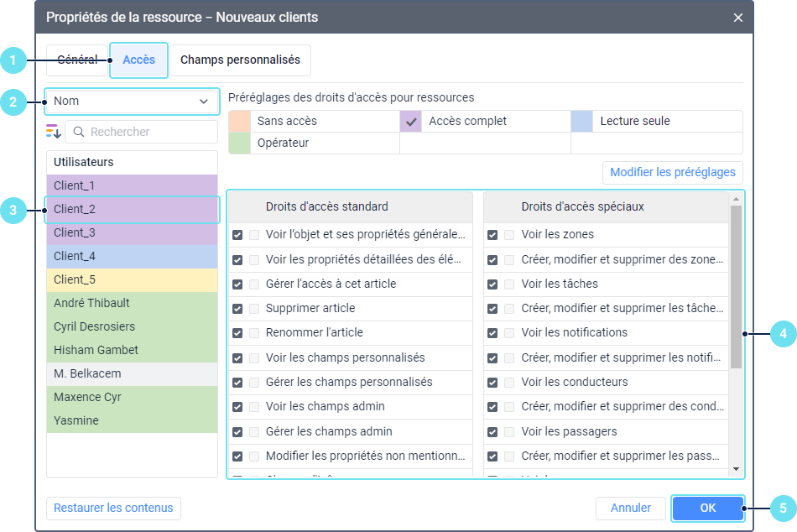
Task: Toggle checked box for Voir les notifications
Action: pos(492,333)
